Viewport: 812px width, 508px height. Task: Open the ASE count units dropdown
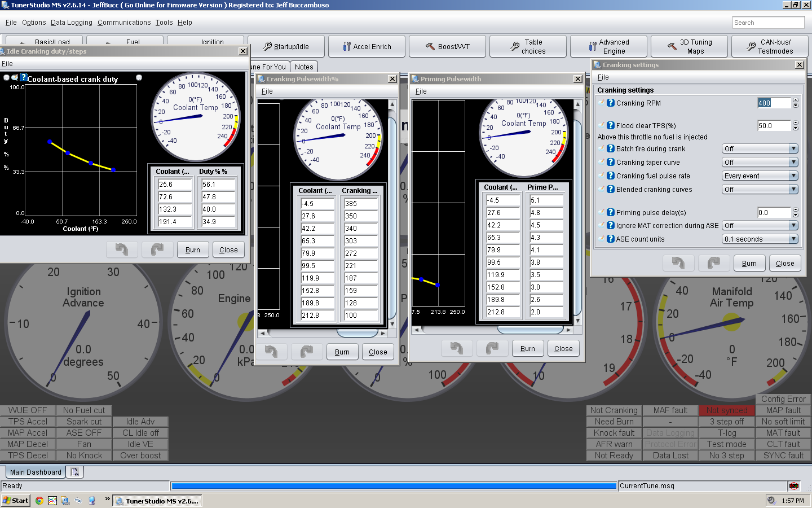[x=793, y=239]
